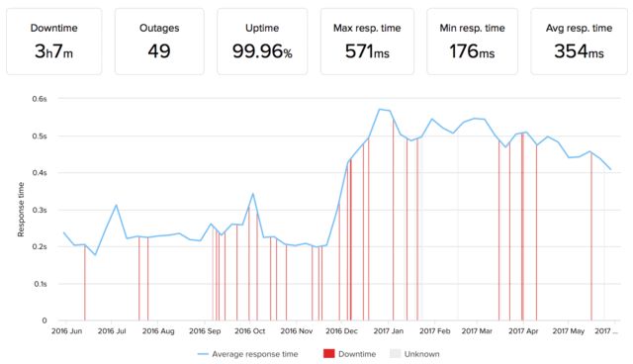Click the Response time axis title
Screen dimensions: 633x364
21,210
